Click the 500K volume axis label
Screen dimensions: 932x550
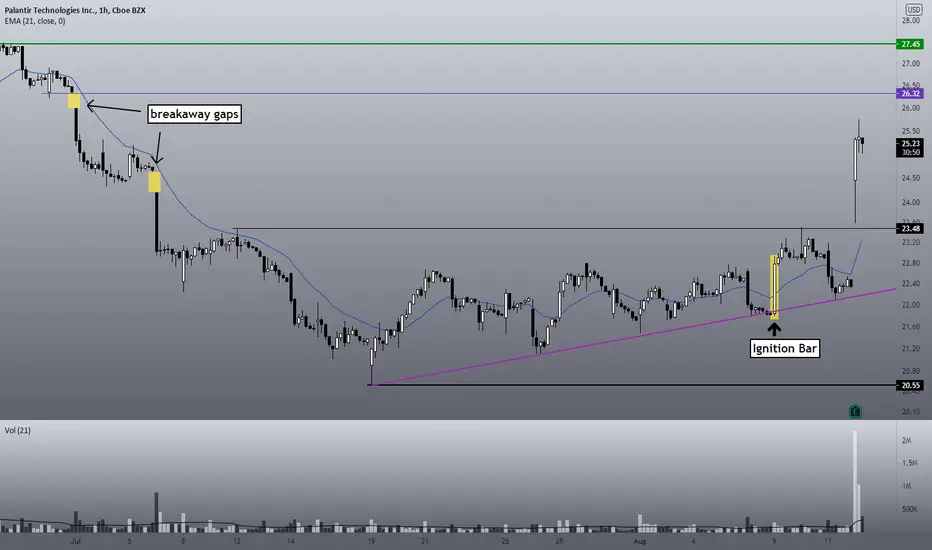[x=909, y=509]
